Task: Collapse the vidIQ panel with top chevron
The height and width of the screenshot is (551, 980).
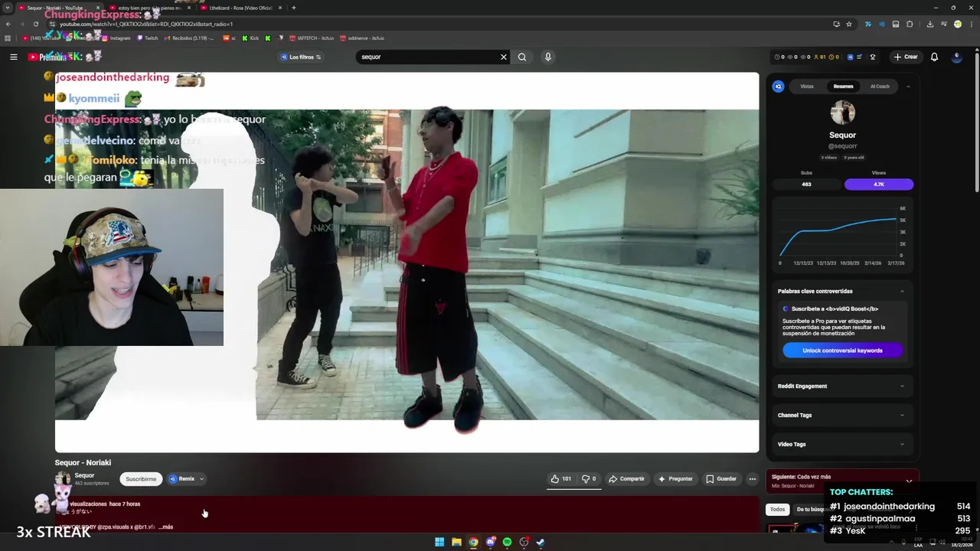Action: [908, 86]
